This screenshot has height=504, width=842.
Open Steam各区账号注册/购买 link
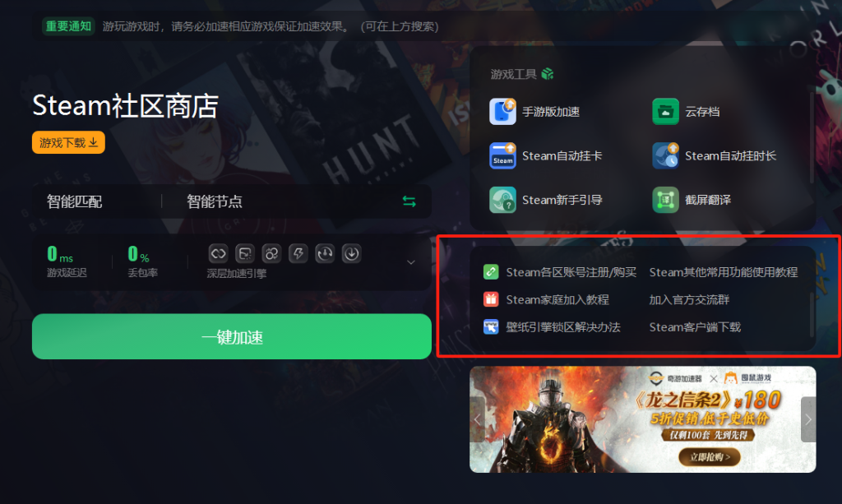coord(571,272)
